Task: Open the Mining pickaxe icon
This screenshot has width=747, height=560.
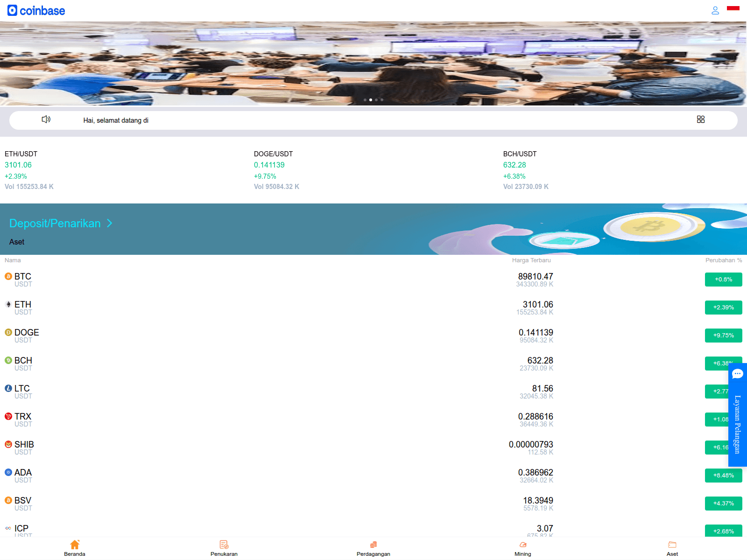Action: point(522,544)
